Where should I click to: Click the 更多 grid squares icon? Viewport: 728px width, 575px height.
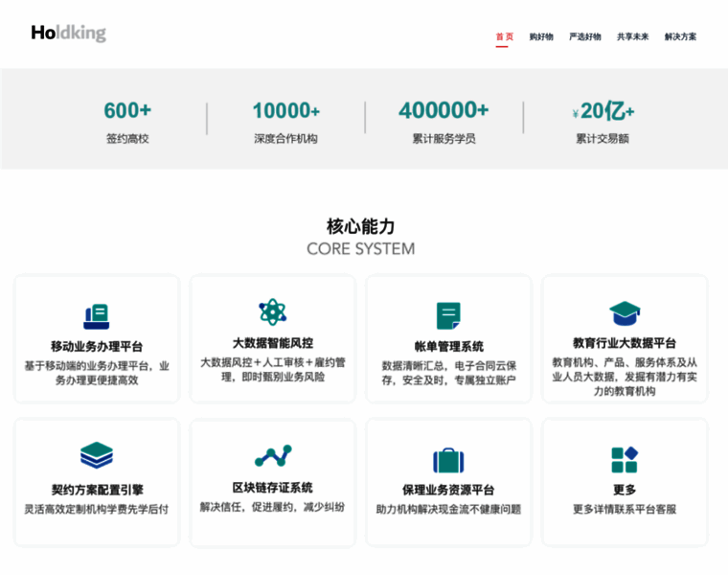(625, 460)
